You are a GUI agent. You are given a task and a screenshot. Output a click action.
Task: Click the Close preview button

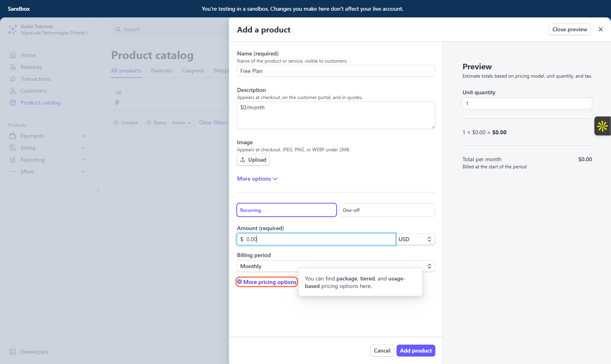570,29
